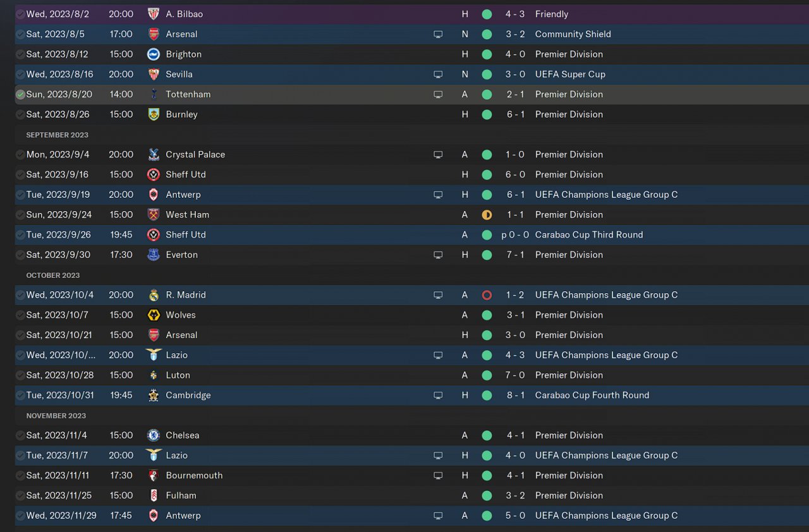Click the Real Madrid club crest

pyautogui.click(x=154, y=295)
